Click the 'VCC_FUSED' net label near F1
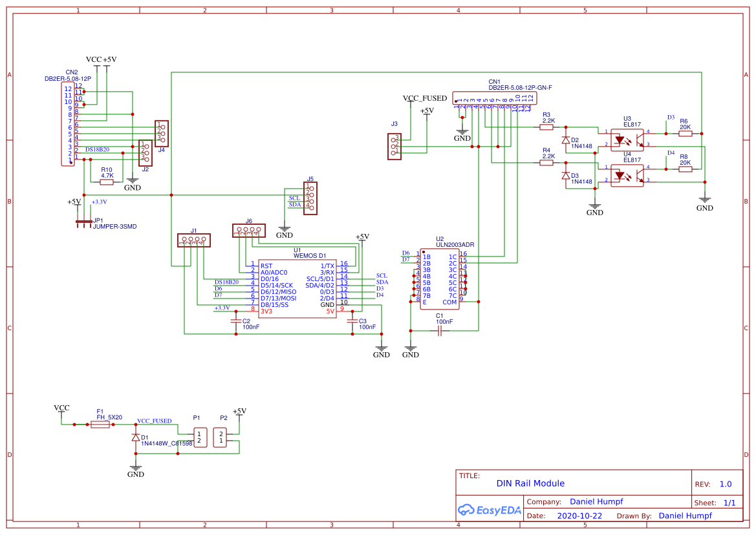This screenshot has width=756, height=535. click(x=155, y=421)
